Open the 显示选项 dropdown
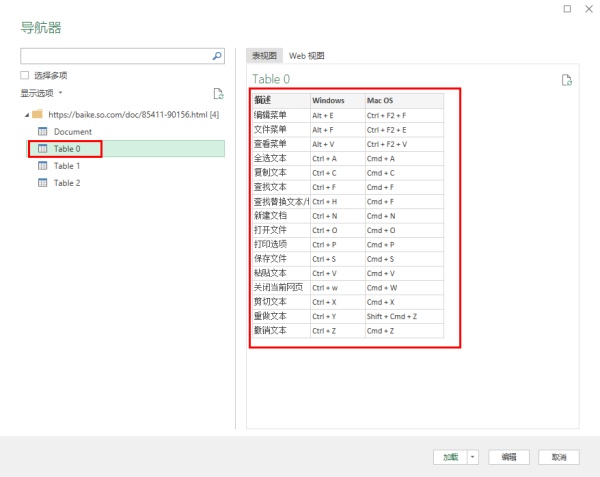Image resolution: width=600 pixels, height=477 pixels. point(41,93)
